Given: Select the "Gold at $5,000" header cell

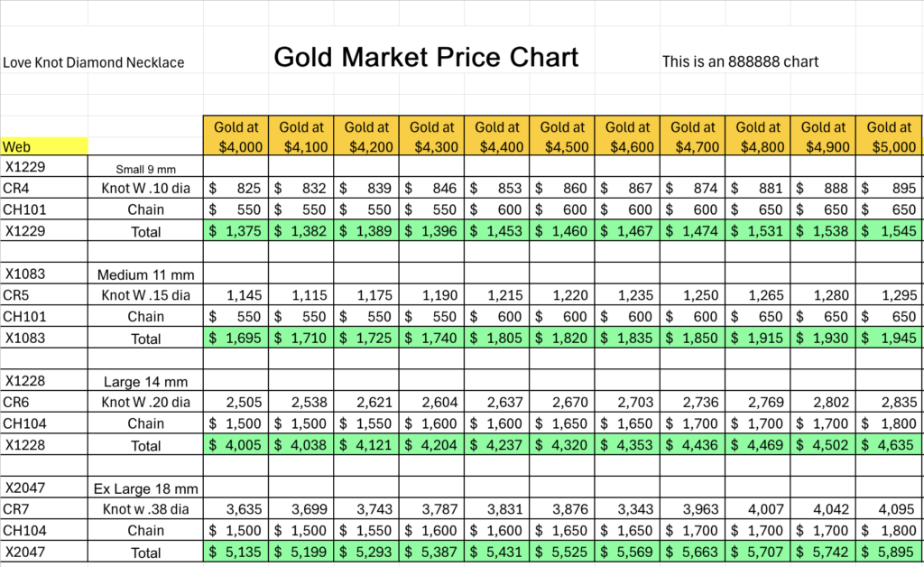Looking at the screenshot, I should pos(889,136).
